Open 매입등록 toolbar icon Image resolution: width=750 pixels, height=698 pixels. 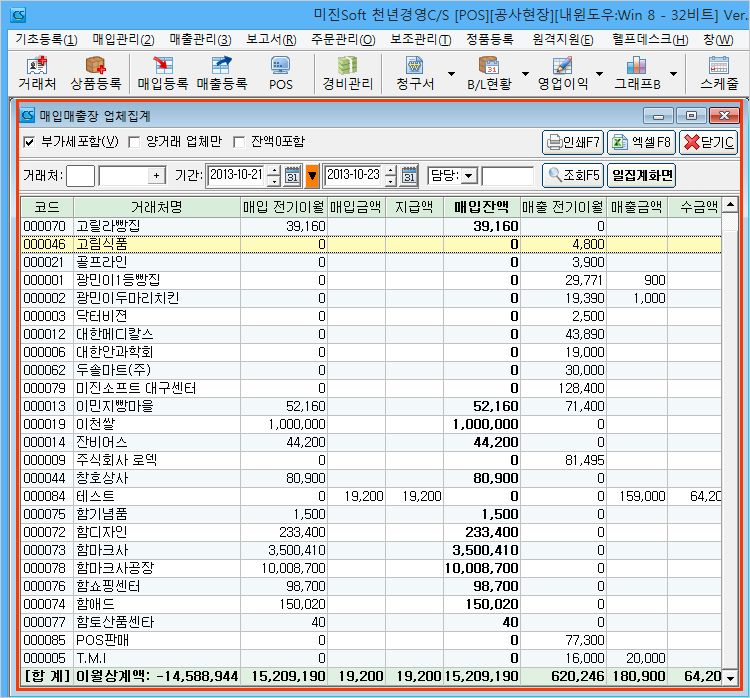tap(163, 73)
